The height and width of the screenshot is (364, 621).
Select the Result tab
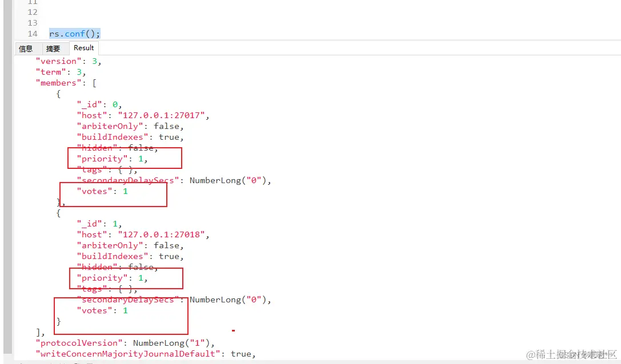point(83,48)
